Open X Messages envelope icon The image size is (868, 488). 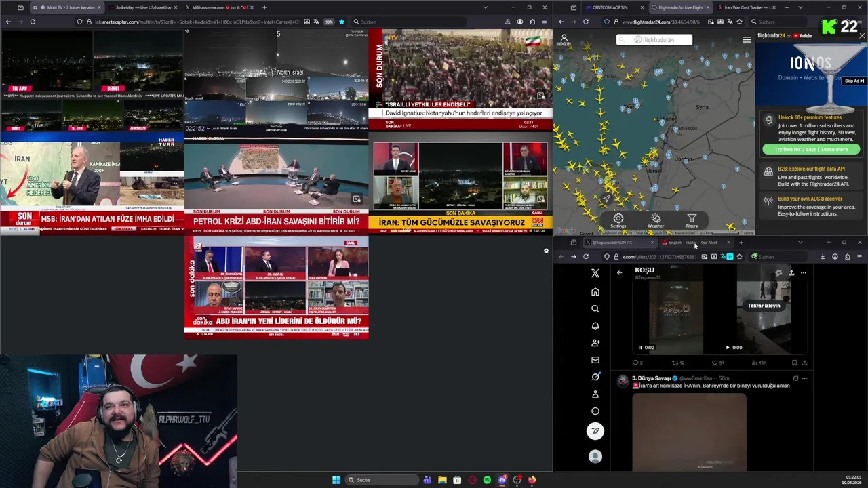[595, 360]
